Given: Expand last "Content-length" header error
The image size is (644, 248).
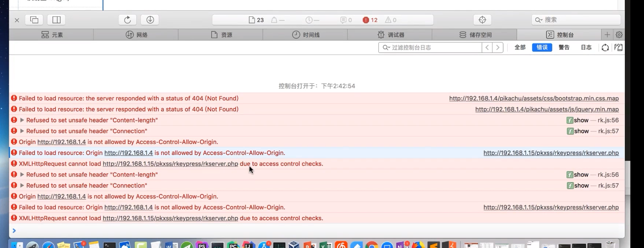Looking at the screenshot, I should pos(22,175).
